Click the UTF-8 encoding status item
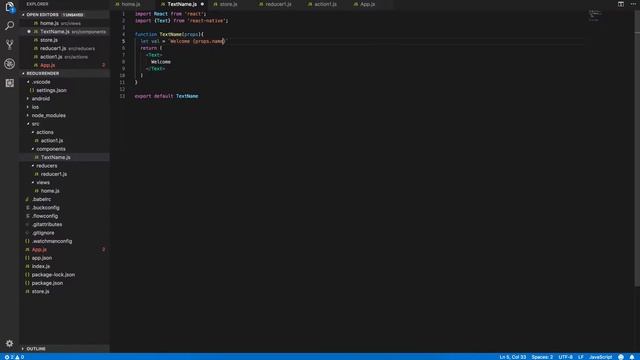 tap(565, 357)
